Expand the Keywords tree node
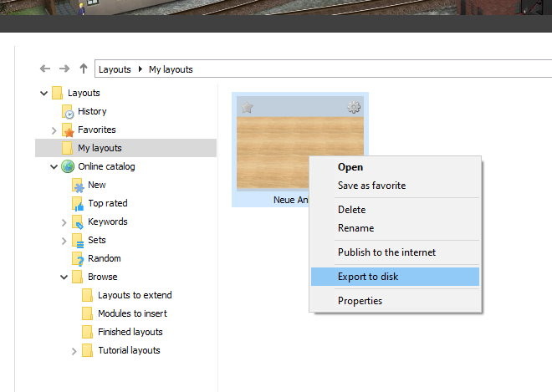This screenshot has width=552, height=392. pos(64,222)
